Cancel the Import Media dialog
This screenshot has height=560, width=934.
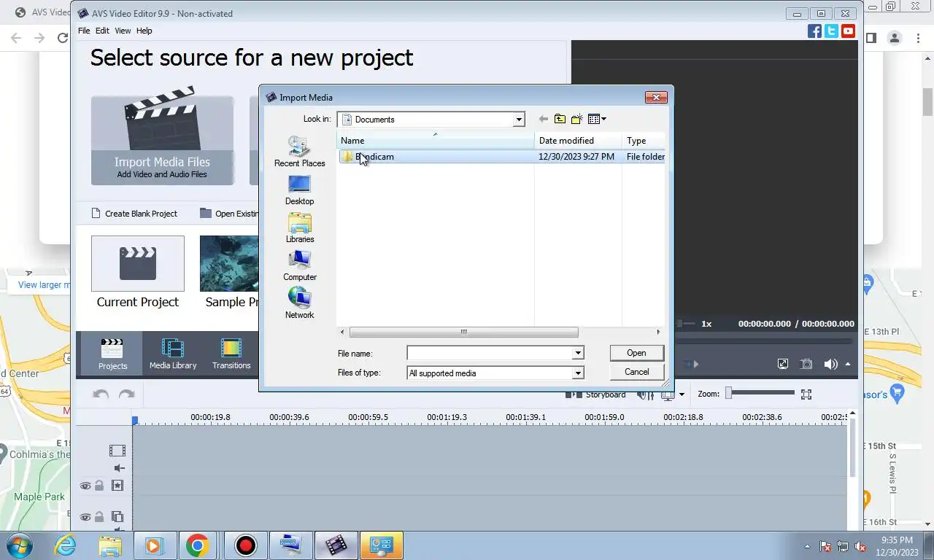[636, 372]
